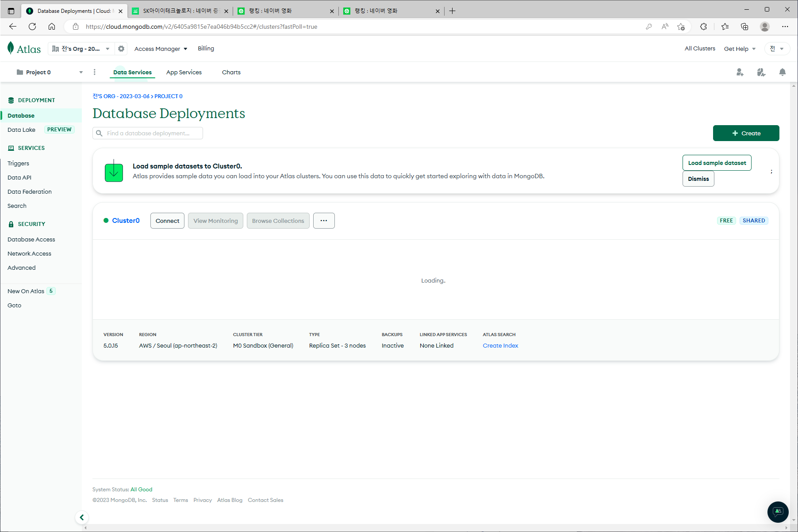Viewport: 798px width, 532px height.
Task: Open organization settings gear icon
Action: coord(121,49)
